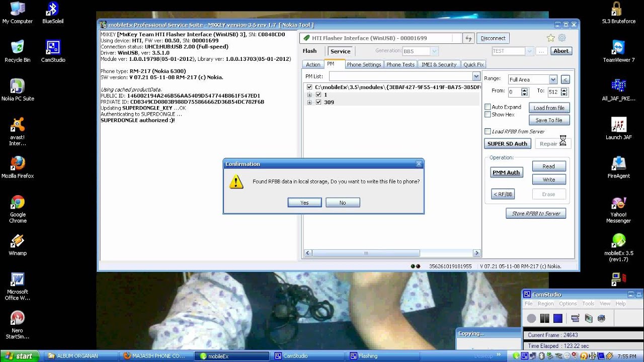This screenshot has height=362, width=644.
Task: Open CamStudio Options menu
Action: [x=568, y=304]
